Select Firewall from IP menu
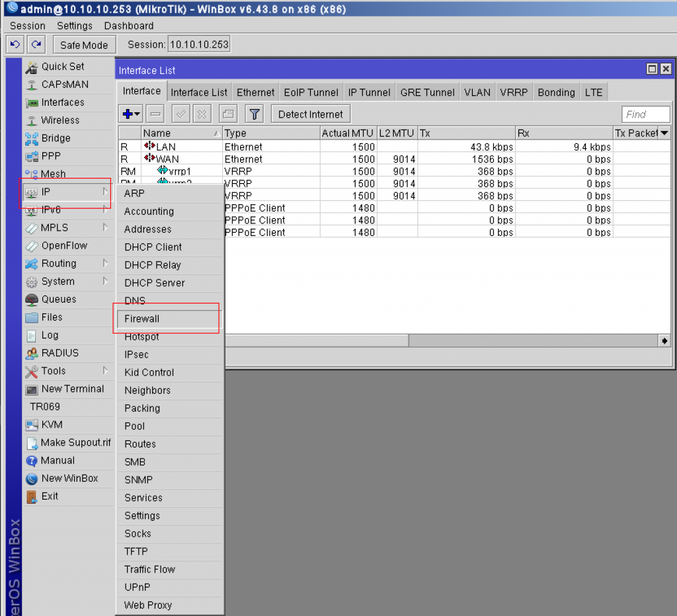The image size is (677, 616). [170, 319]
